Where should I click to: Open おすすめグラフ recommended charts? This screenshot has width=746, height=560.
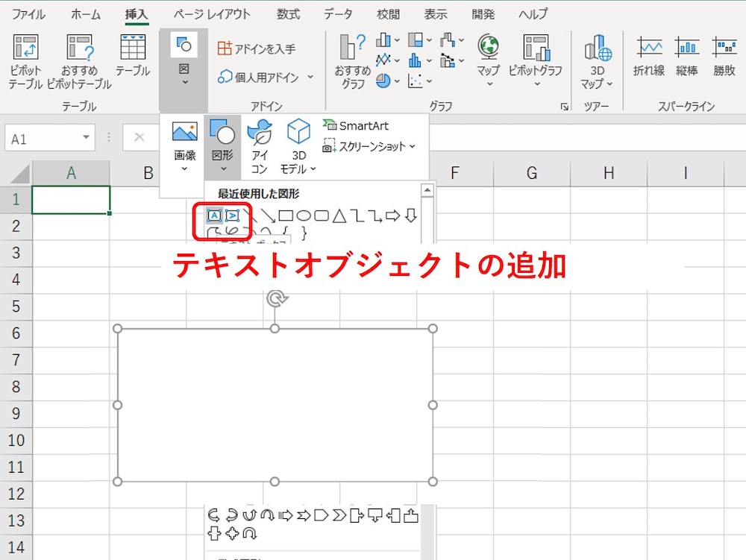[x=353, y=62]
